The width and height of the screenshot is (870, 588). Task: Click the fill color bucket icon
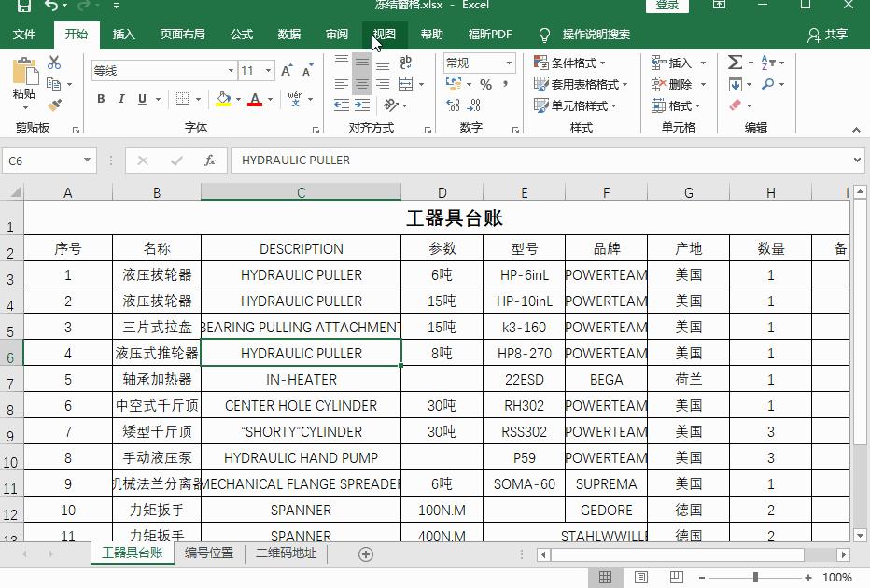point(224,98)
